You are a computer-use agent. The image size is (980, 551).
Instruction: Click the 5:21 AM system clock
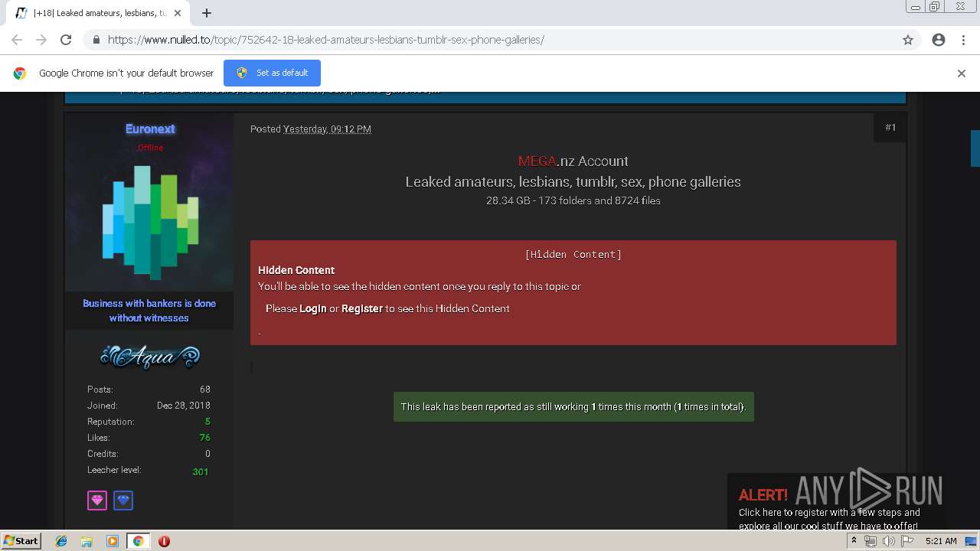[941, 541]
